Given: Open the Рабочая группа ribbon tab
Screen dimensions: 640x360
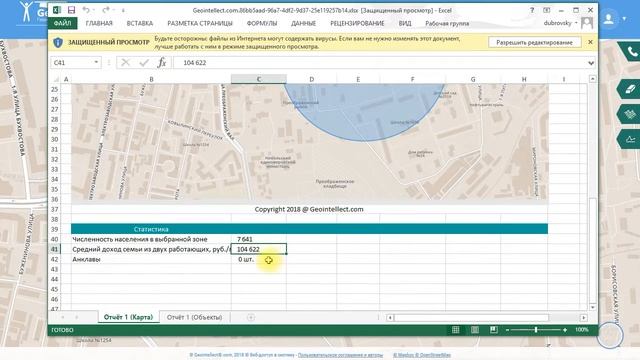Looking at the screenshot, I should coord(447,23).
